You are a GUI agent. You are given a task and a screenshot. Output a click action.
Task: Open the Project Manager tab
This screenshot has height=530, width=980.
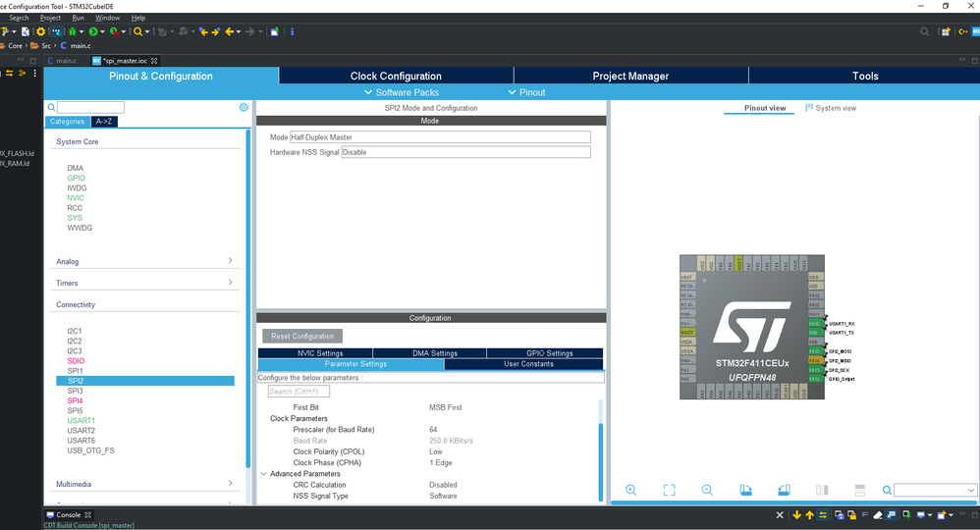tap(630, 76)
